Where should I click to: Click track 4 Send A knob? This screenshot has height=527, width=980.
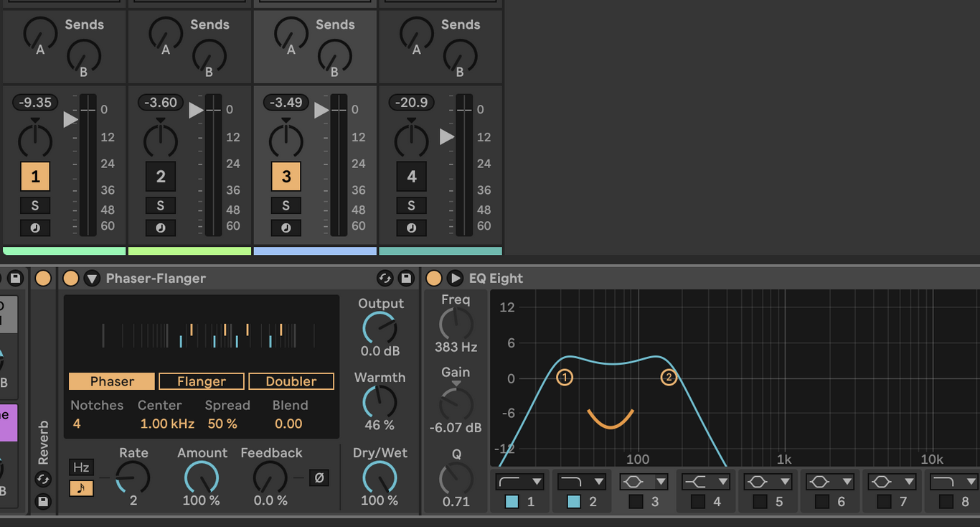point(417,33)
